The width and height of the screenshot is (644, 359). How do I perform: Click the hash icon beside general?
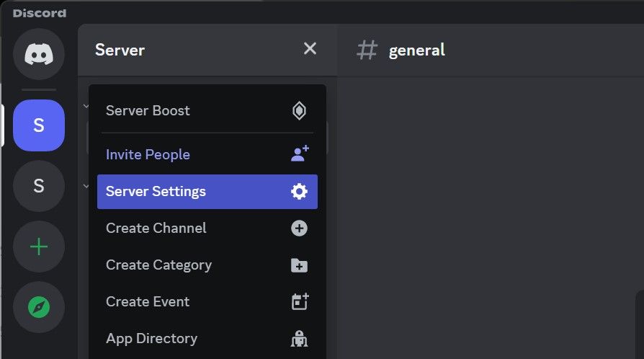point(367,50)
